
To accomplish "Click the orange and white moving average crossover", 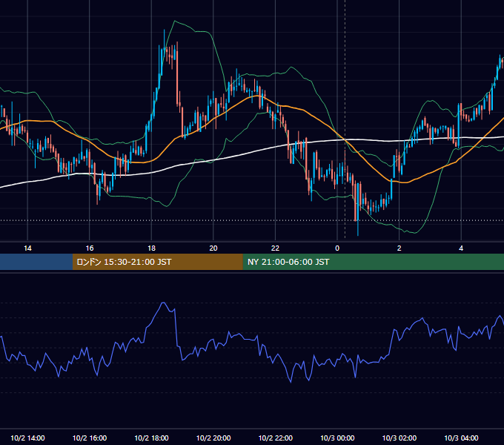I will click(345, 139).
